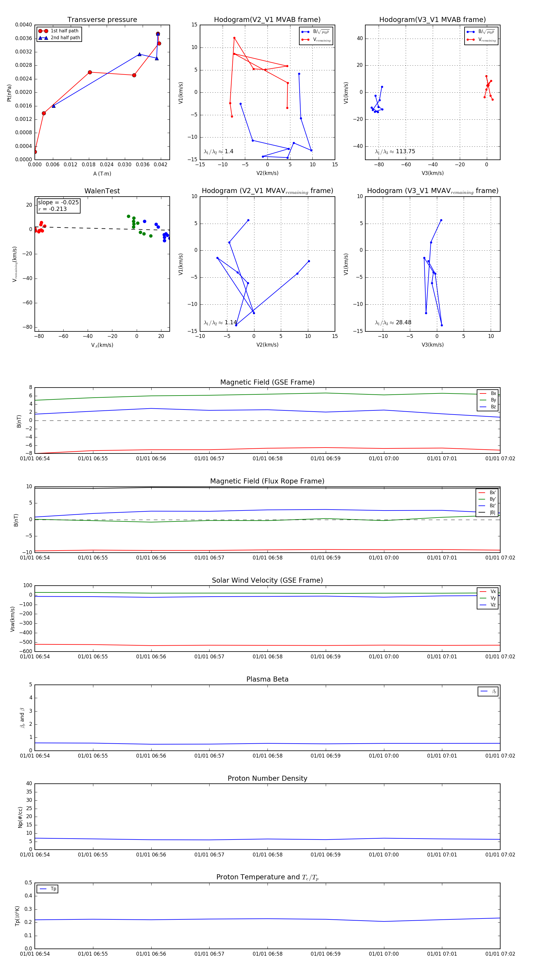The width and height of the screenshot is (535, 980).
Task: Click the 'Transverse pressure' plot title
Action: (x=102, y=20)
